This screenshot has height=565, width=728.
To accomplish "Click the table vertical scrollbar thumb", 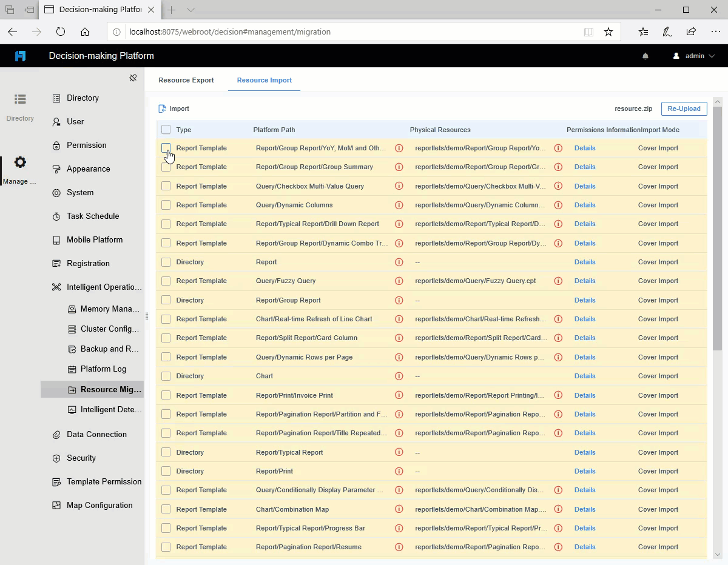I will 718,228.
